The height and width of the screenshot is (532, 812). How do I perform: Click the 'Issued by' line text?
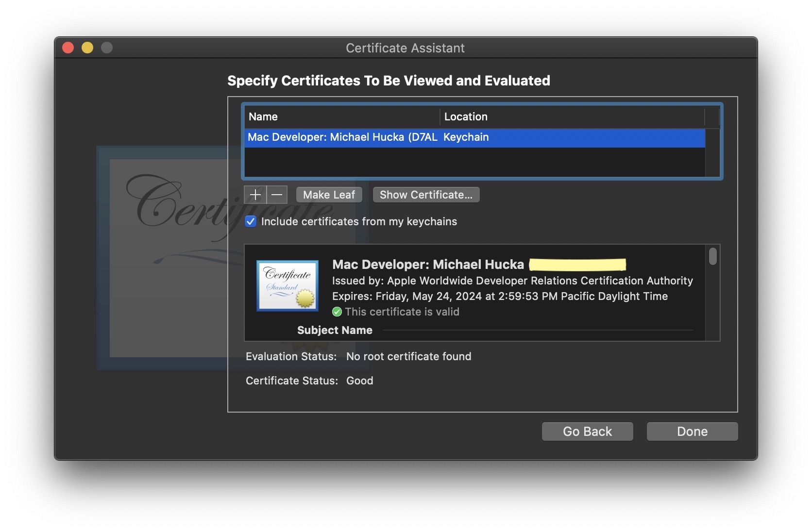pyautogui.click(x=512, y=281)
